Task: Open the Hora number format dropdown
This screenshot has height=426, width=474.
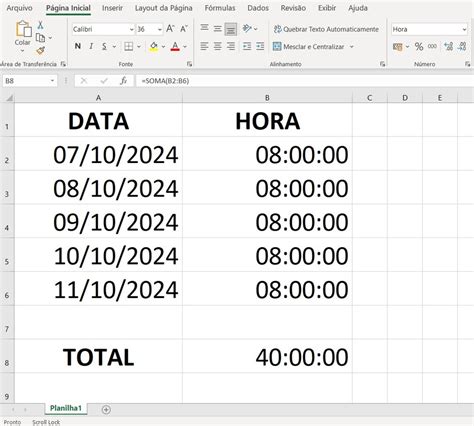Action: coord(464,30)
